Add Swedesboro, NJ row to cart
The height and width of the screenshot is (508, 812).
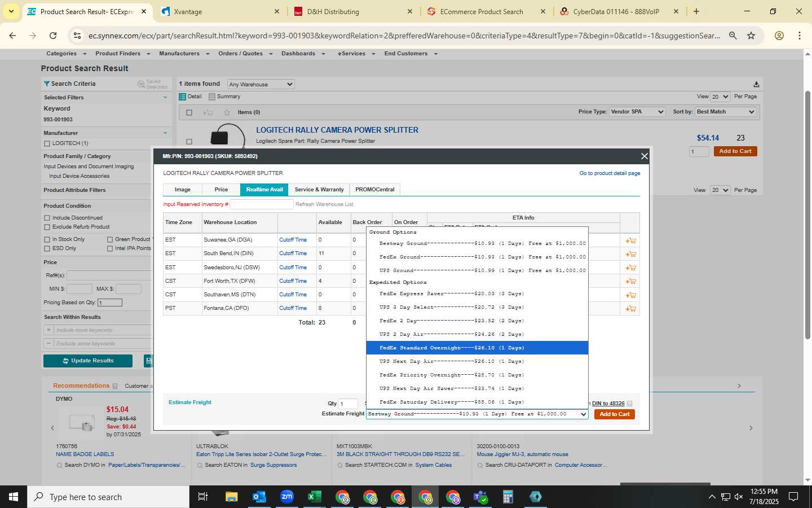tap(630, 268)
